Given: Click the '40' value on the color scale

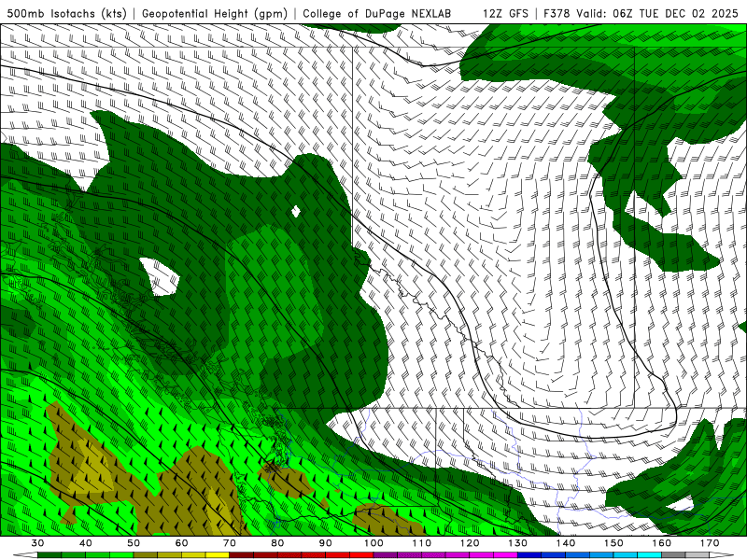Looking at the screenshot, I should point(86,543).
